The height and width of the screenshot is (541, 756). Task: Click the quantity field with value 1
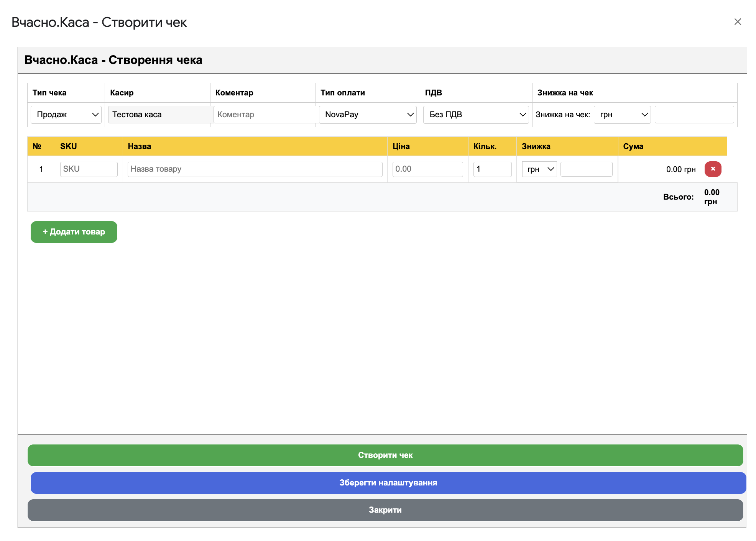click(x=492, y=169)
